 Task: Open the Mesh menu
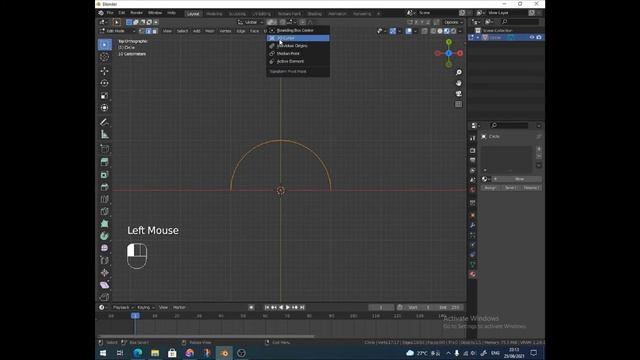click(210, 31)
